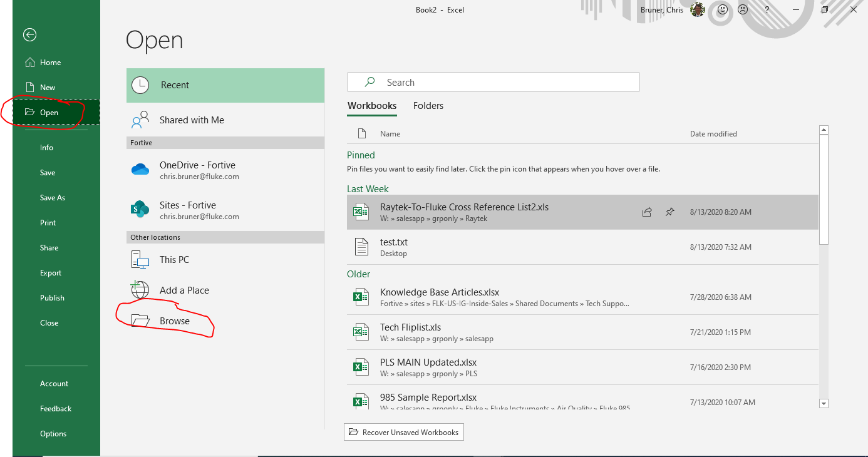Click the This PC computer icon
The height and width of the screenshot is (457, 868).
pos(140,260)
